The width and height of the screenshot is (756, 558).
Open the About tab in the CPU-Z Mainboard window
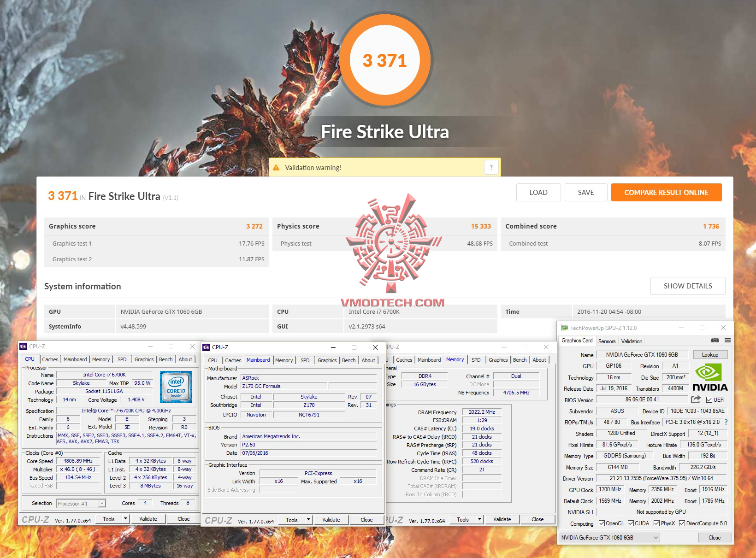(x=368, y=360)
